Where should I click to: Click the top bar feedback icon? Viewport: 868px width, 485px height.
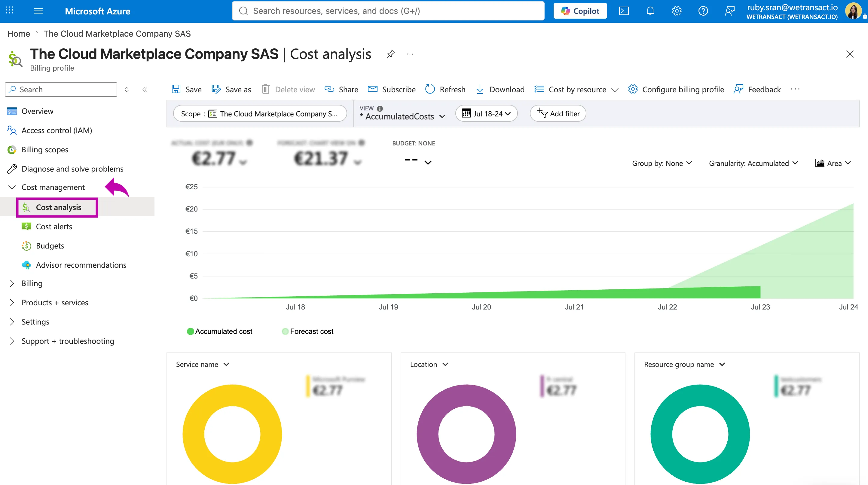coord(729,11)
